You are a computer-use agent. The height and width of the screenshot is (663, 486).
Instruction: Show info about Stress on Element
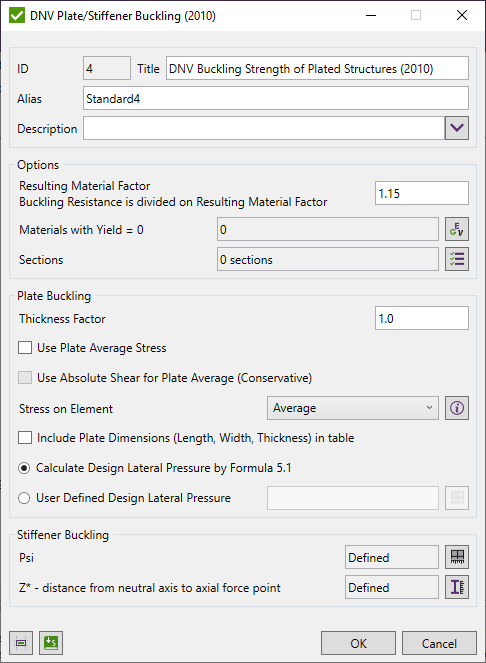(457, 408)
